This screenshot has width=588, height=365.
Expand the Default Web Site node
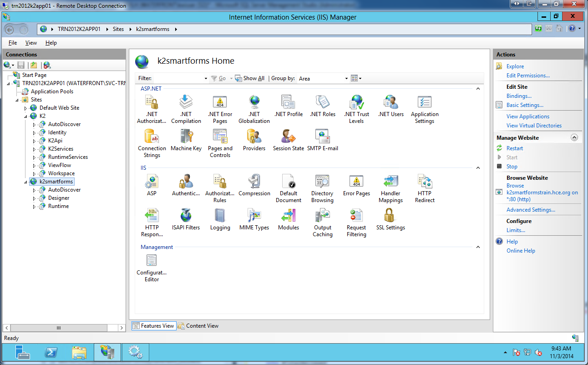coord(25,108)
